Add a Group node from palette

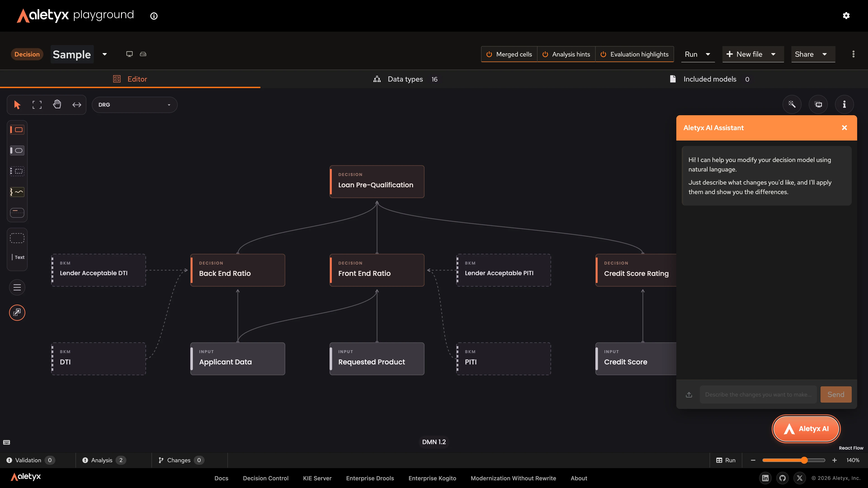tap(17, 238)
